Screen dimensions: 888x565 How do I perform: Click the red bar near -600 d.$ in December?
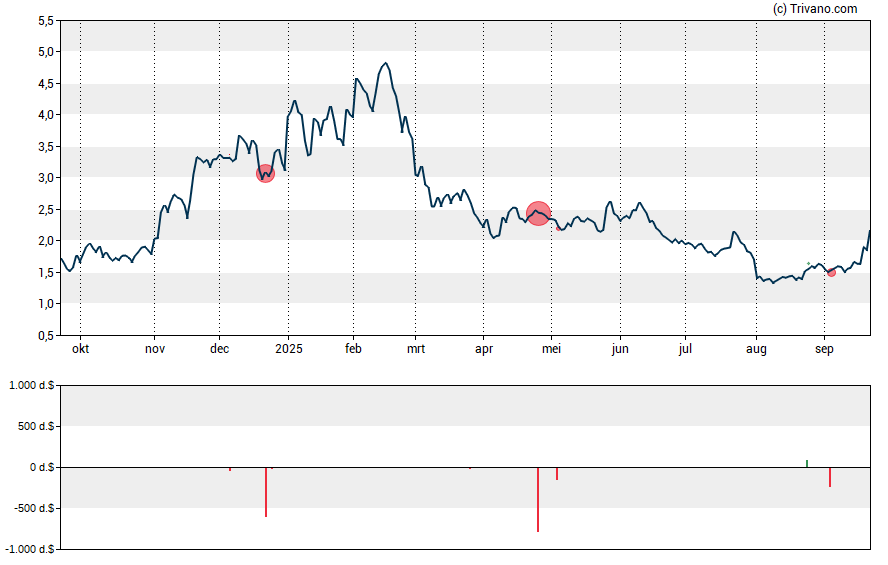coord(266,492)
